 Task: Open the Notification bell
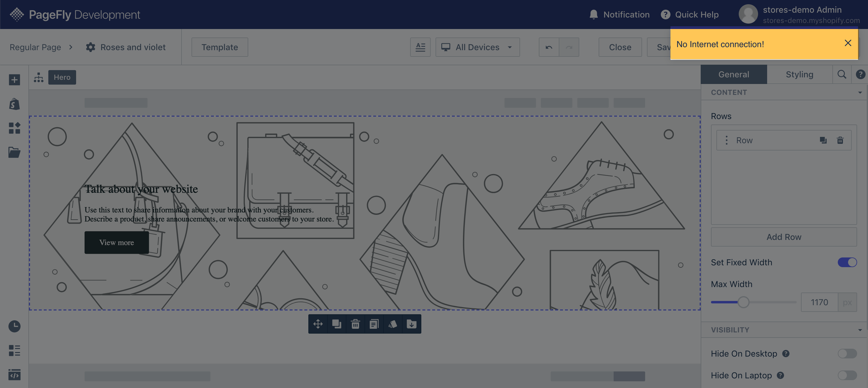(593, 15)
